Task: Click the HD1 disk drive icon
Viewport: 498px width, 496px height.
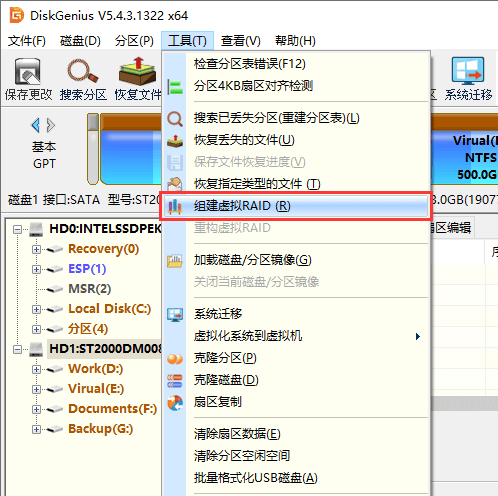Action: click(x=36, y=349)
